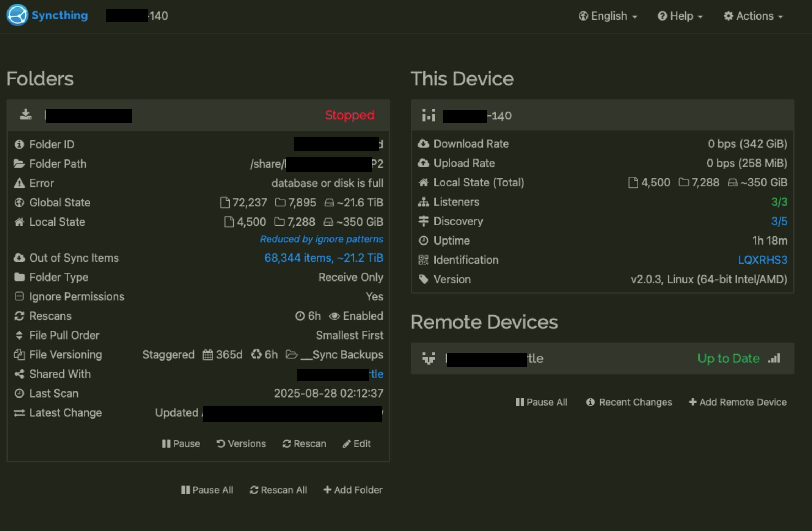Click the Syncthing logo icon

tap(17, 15)
